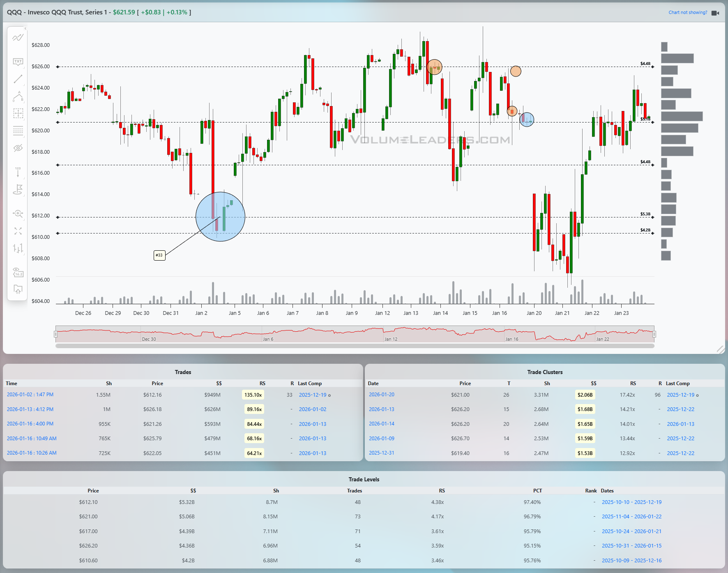Image resolution: width=728 pixels, height=573 pixels.
Task: Open trade 2026-01-13 : 4:12 PM
Action: click(x=30, y=409)
